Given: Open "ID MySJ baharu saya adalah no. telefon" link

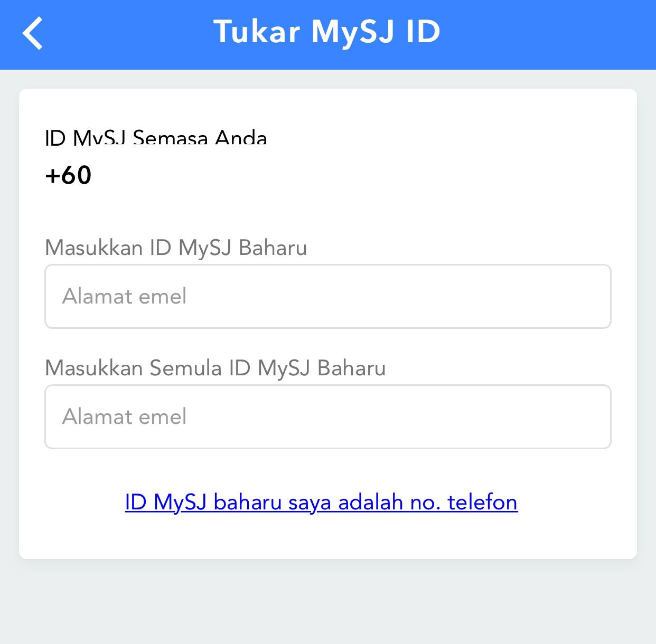Looking at the screenshot, I should (321, 502).
